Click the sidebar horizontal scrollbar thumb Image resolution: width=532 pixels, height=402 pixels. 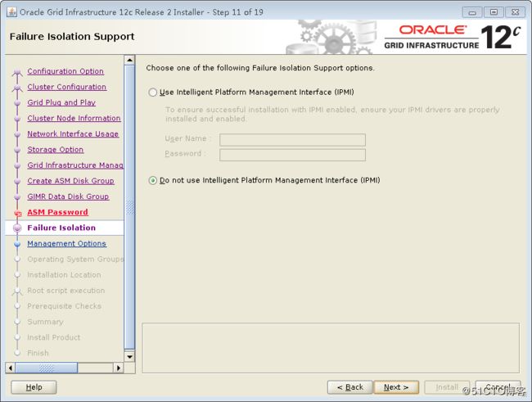47,368
